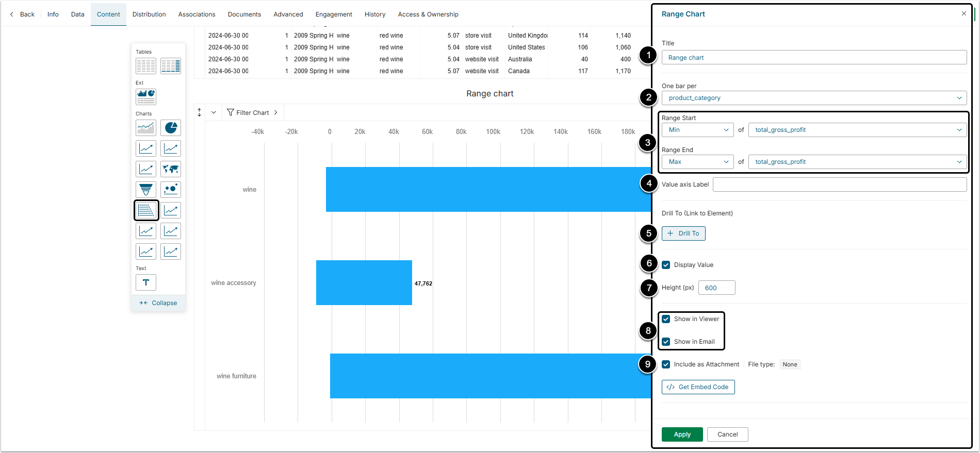Image resolution: width=980 pixels, height=453 pixels.
Task: Open the Range Start Min aggregation dropdown
Action: [x=697, y=130]
